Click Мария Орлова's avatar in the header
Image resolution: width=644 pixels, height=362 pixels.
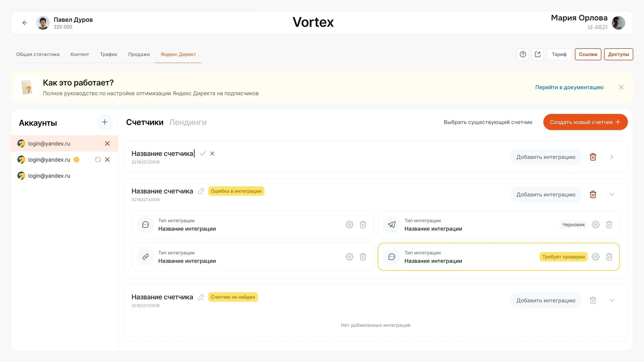(619, 23)
